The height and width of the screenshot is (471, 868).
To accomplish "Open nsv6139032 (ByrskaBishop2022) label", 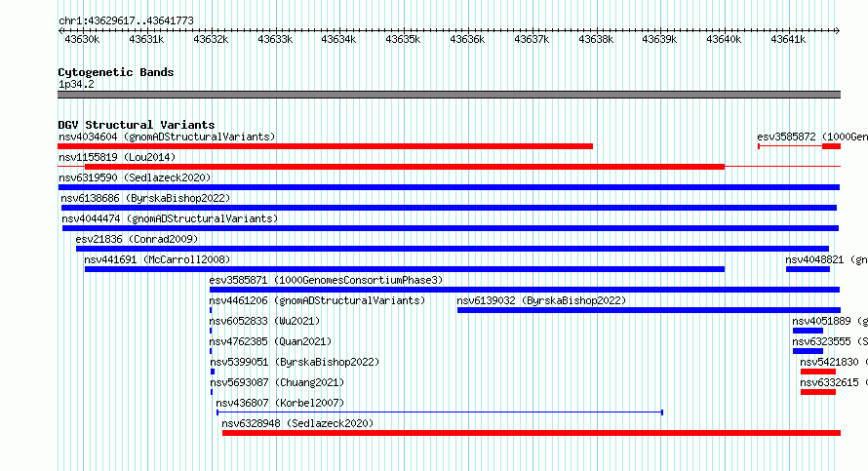I will [x=541, y=300].
